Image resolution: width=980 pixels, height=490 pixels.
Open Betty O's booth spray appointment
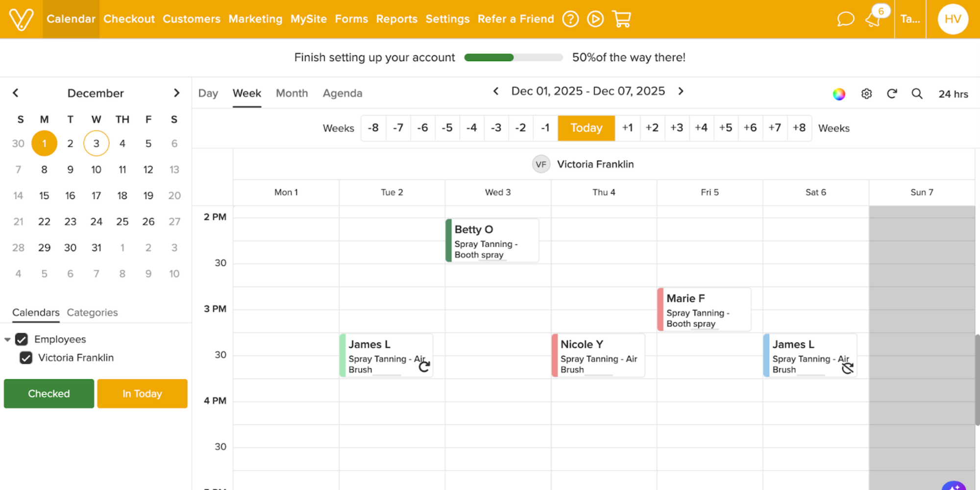pos(492,241)
